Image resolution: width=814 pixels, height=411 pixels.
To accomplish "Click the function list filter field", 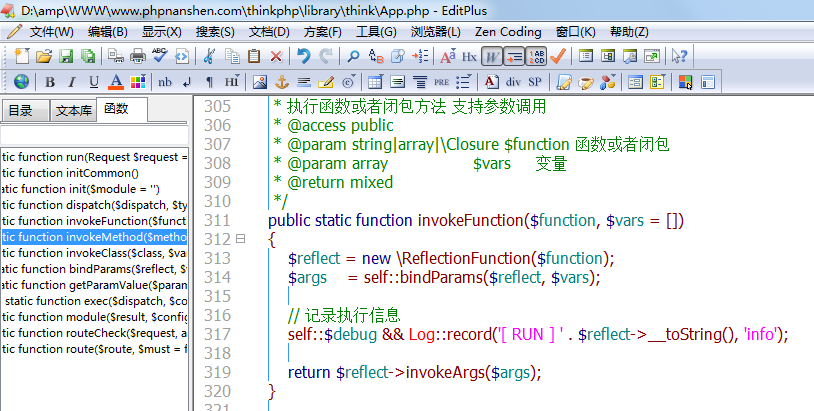I will coord(94,135).
